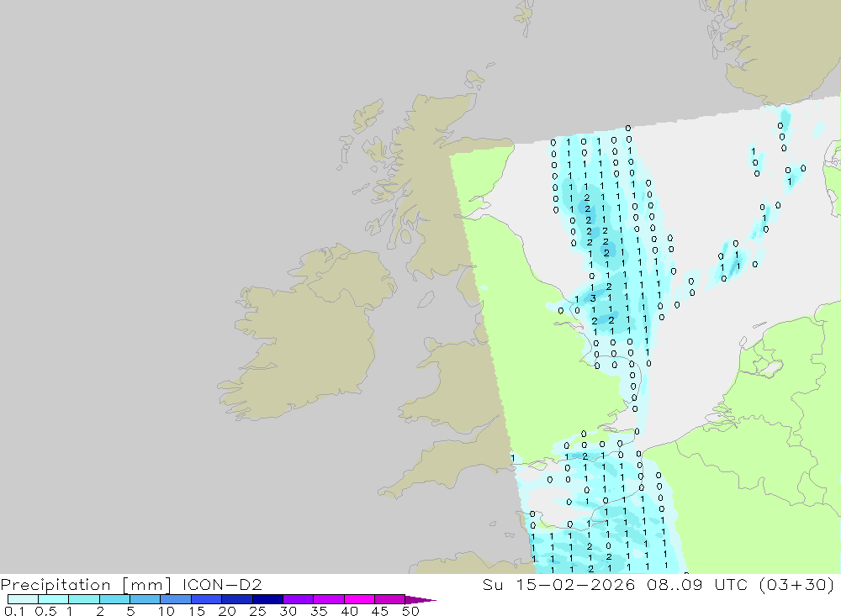Click the legend swatch starting at 0.5 mm

click(x=53, y=599)
